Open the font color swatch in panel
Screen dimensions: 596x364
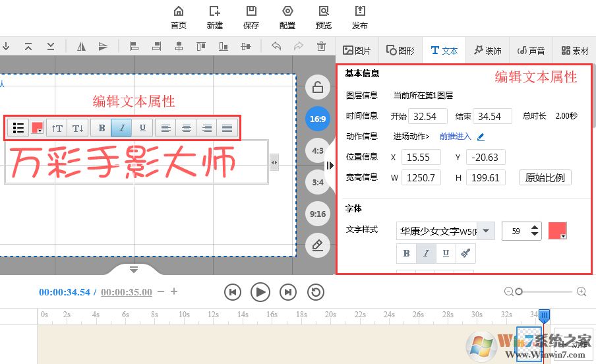point(557,231)
